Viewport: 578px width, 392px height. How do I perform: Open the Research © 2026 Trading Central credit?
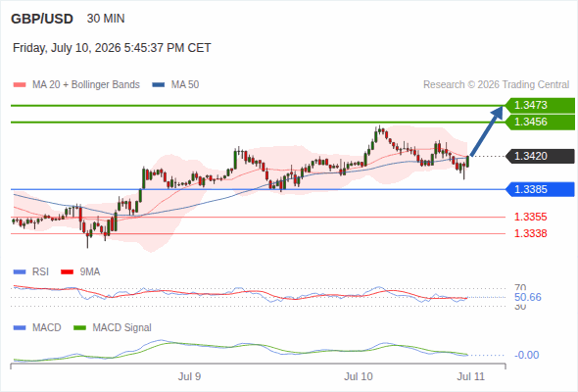tap(496, 85)
